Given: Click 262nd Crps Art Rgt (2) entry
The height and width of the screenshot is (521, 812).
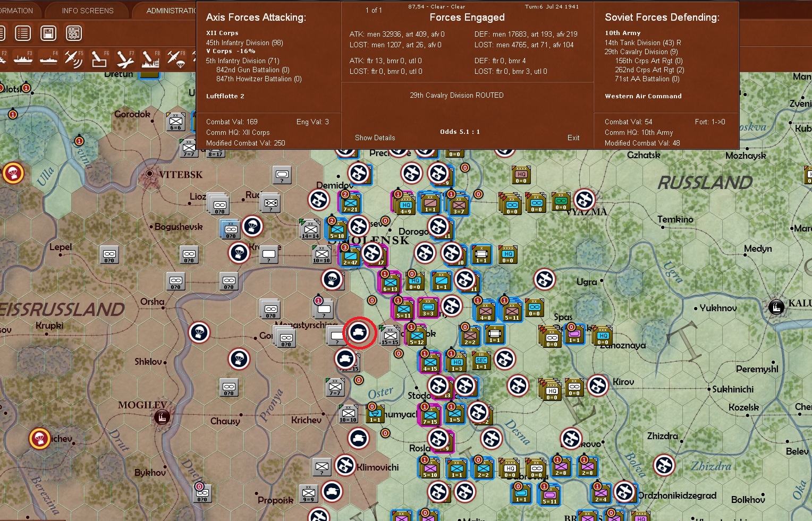Looking at the screenshot, I should pos(649,70).
